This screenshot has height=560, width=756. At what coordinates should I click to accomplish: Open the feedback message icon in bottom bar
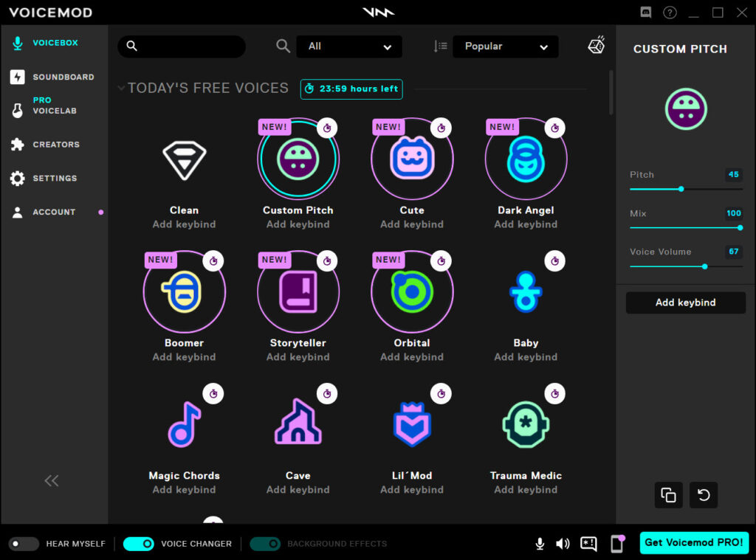(588, 544)
